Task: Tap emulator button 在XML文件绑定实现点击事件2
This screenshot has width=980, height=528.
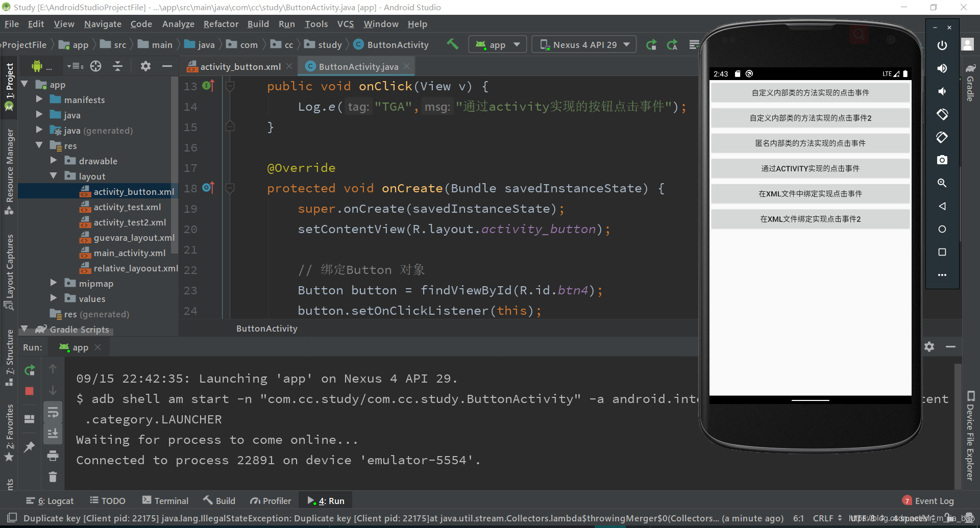Action: click(811, 219)
